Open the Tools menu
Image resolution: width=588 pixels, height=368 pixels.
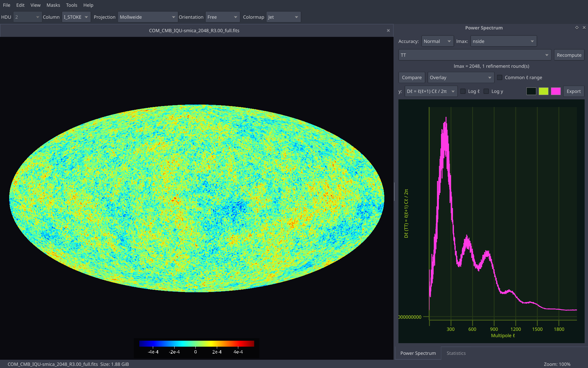[x=72, y=5]
